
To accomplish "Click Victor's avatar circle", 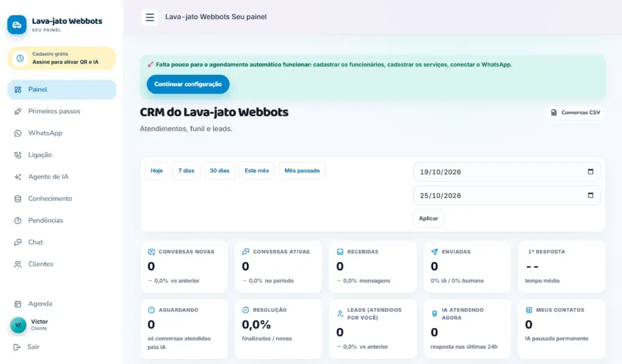I will pos(18,325).
